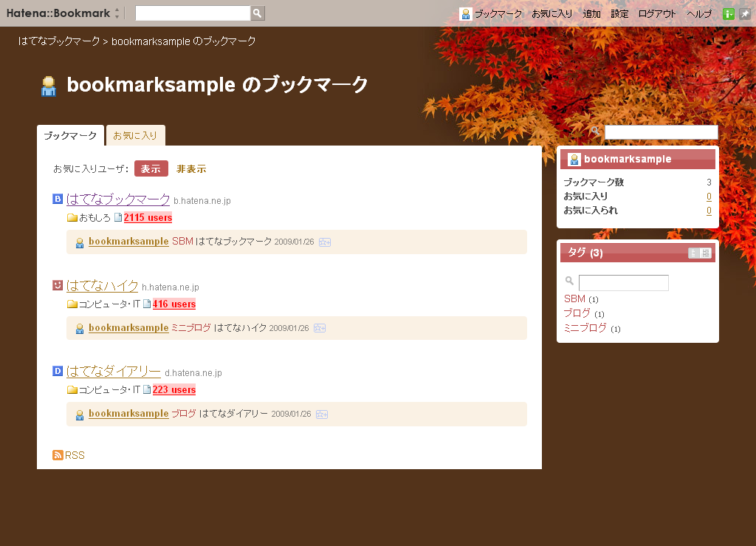Click the blue D favicon of はてなダイアリー entry
This screenshot has width=756, height=546.
coord(58,371)
